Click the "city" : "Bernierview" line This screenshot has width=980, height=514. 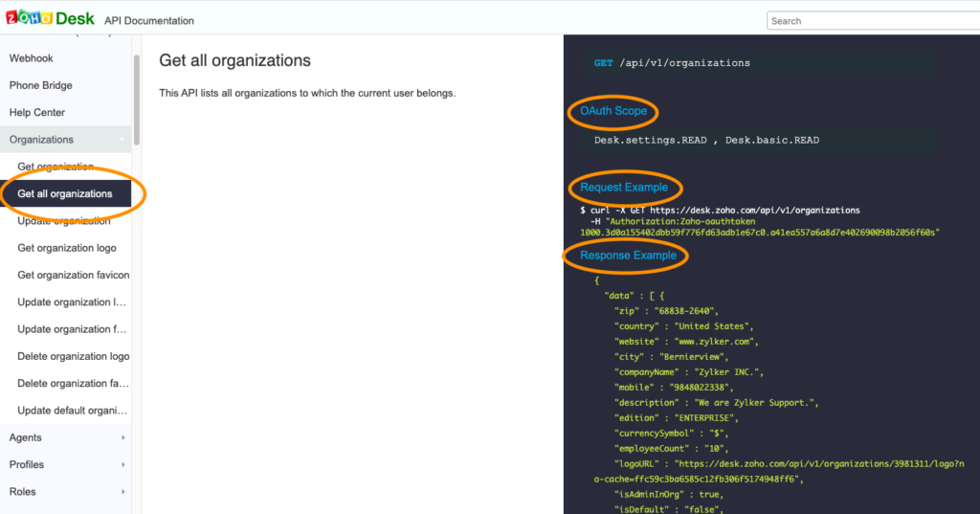coord(671,357)
